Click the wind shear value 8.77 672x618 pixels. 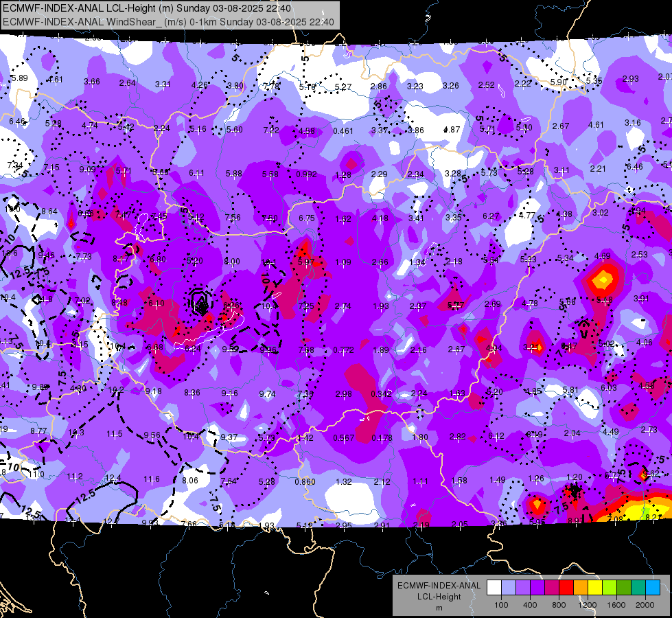coord(38,431)
